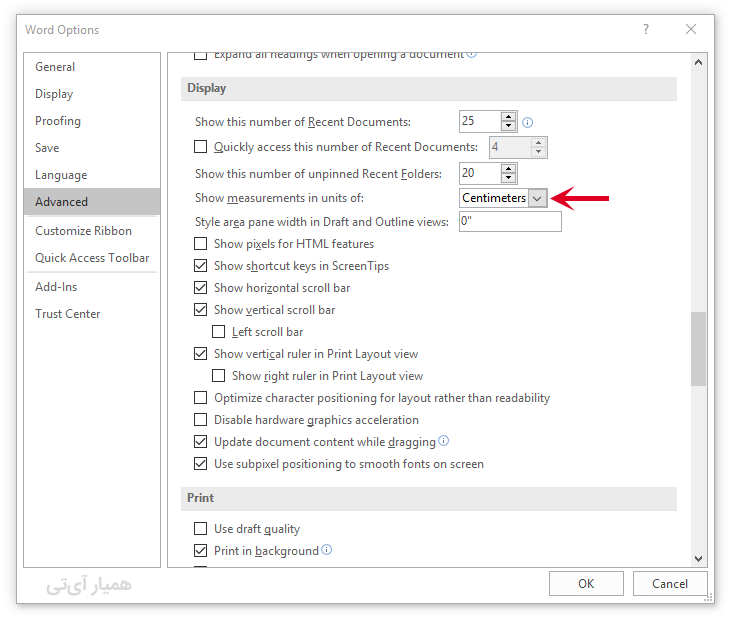Click the vertical scrollbar thumb

pos(698,349)
